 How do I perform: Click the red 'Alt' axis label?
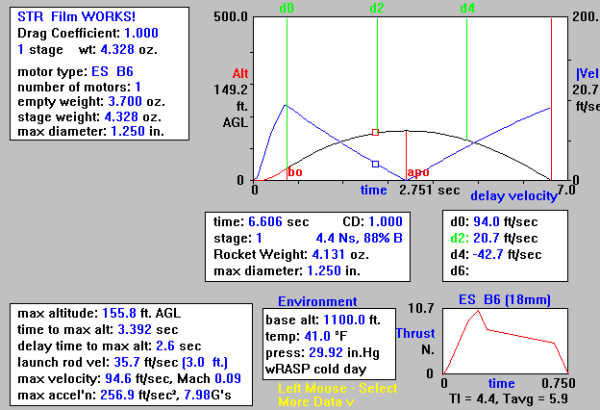pos(240,73)
